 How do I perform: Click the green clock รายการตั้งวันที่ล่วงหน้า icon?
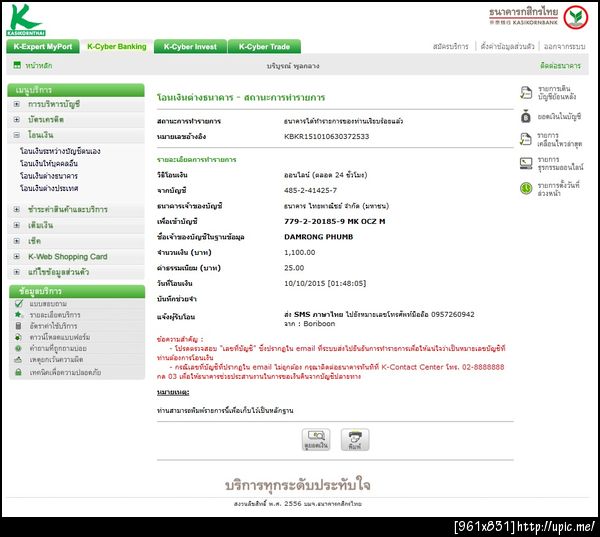526,188
